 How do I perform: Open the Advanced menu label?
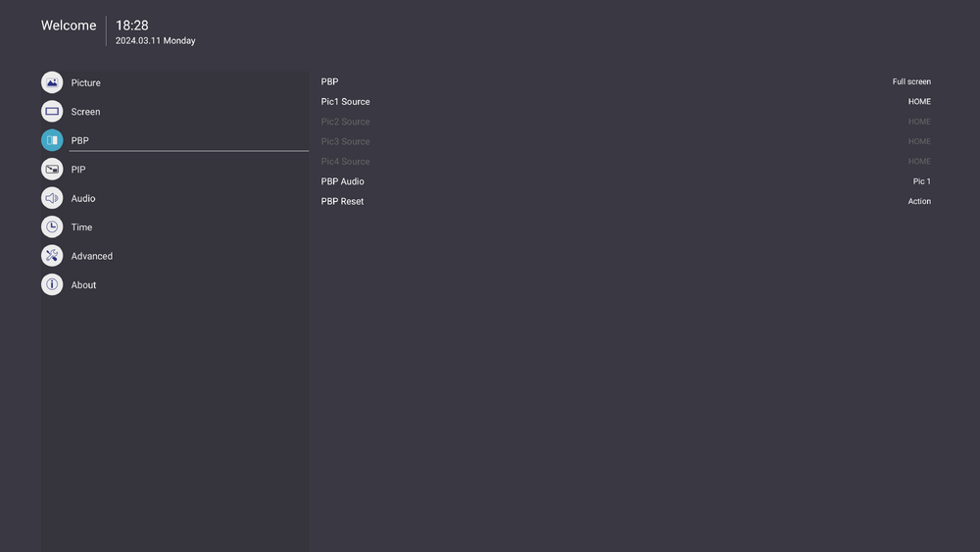pyautogui.click(x=92, y=256)
